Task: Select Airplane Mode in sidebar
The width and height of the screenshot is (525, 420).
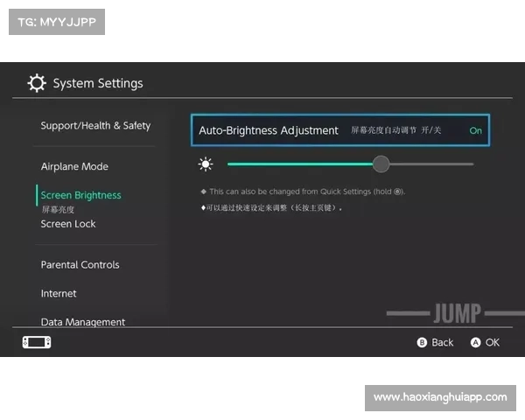Action: coord(74,166)
